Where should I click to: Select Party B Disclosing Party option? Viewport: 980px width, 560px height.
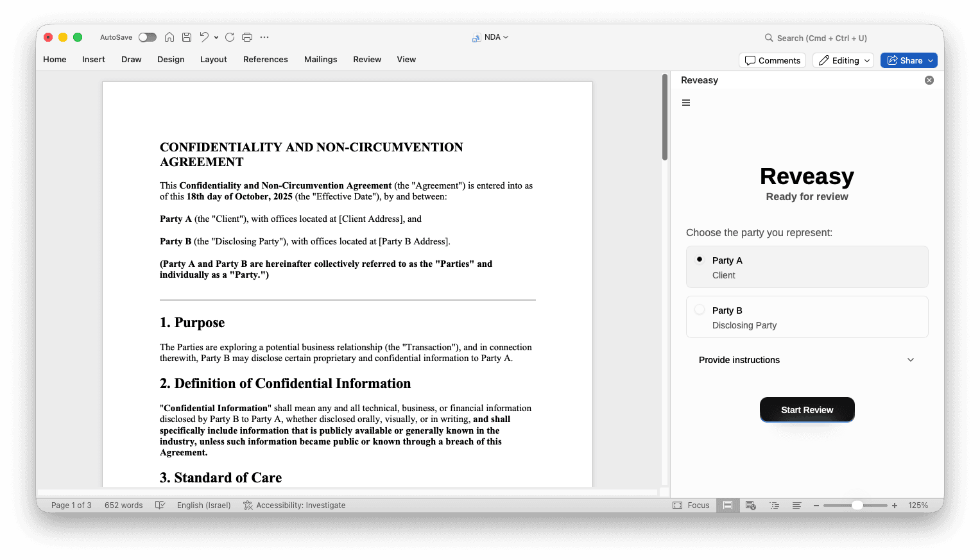[807, 317]
